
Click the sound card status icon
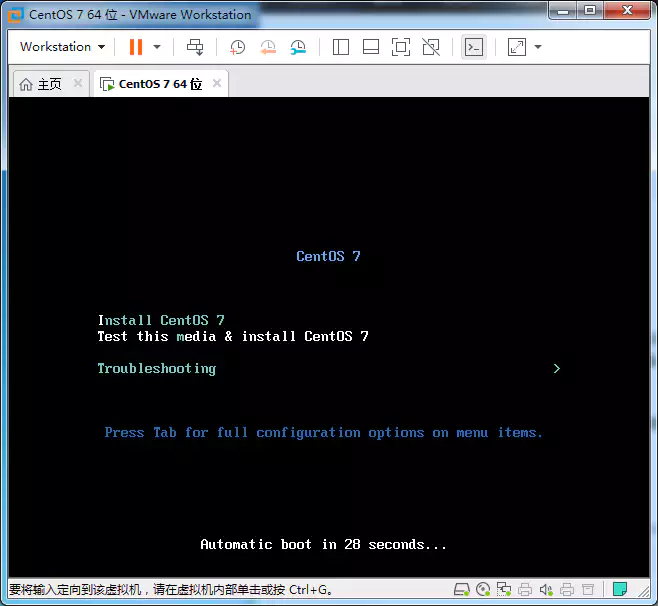coord(546,590)
